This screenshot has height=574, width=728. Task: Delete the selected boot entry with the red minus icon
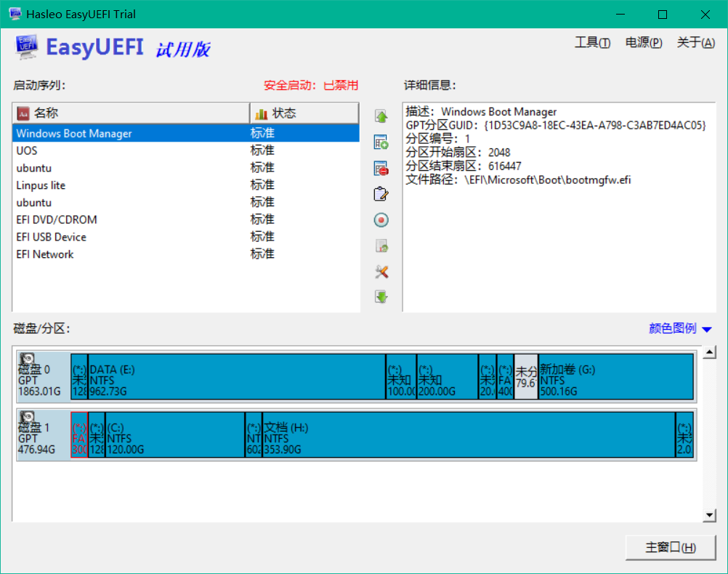(381, 168)
